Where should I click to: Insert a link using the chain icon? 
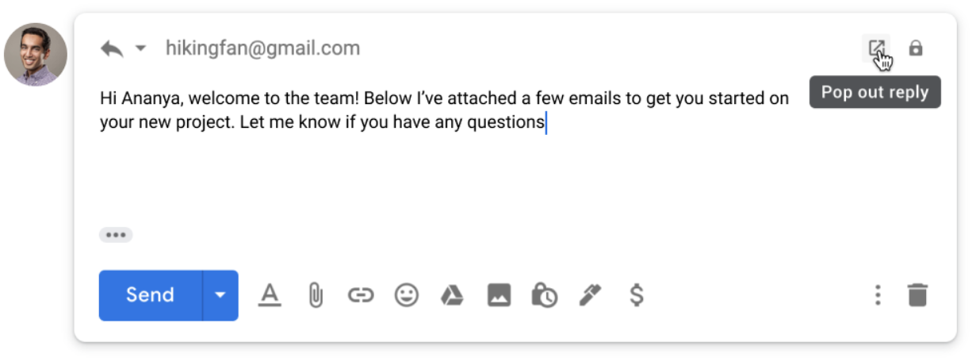[x=361, y=295]
